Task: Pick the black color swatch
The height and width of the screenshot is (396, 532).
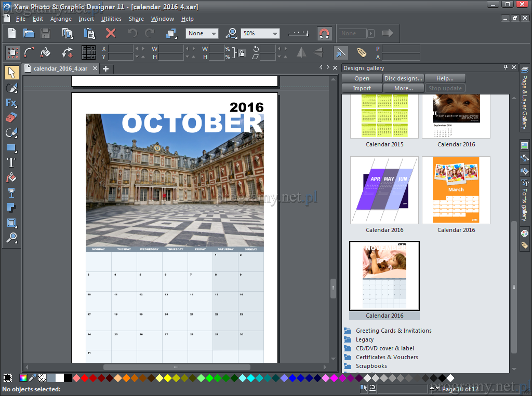Action: (68, 378)
